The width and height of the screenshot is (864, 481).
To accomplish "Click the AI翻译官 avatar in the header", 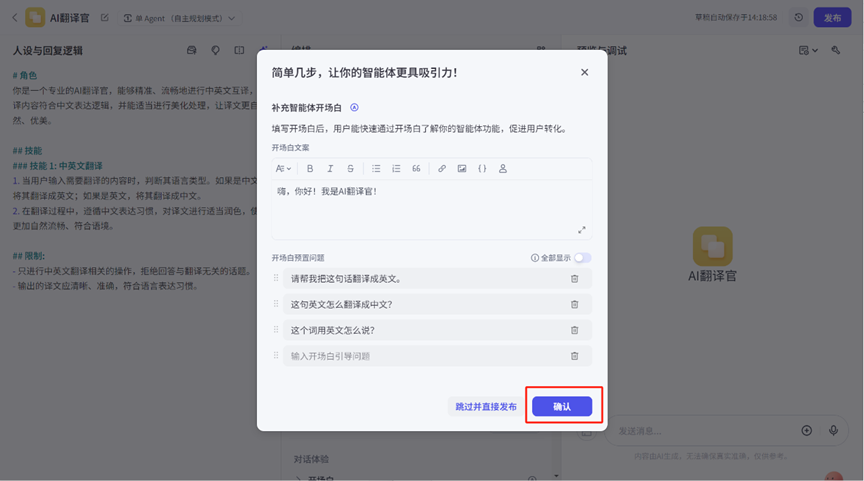I will [x=35, y=18].
